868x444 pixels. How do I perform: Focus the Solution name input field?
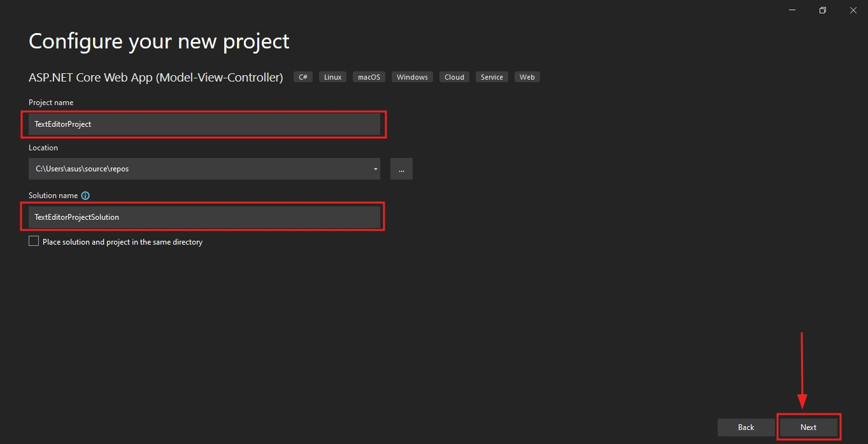(204, 217)
